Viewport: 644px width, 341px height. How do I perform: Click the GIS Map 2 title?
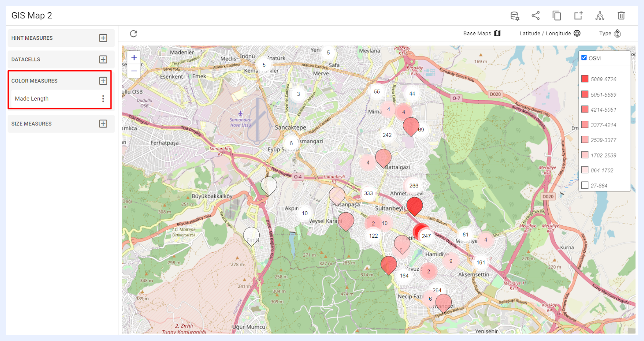(x=32, y=15)
